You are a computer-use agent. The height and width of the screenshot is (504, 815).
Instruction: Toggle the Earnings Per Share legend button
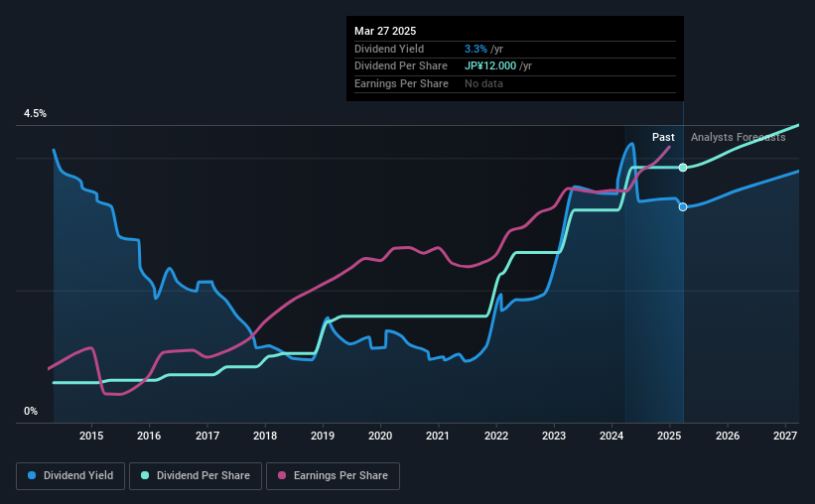coord(333,476)
